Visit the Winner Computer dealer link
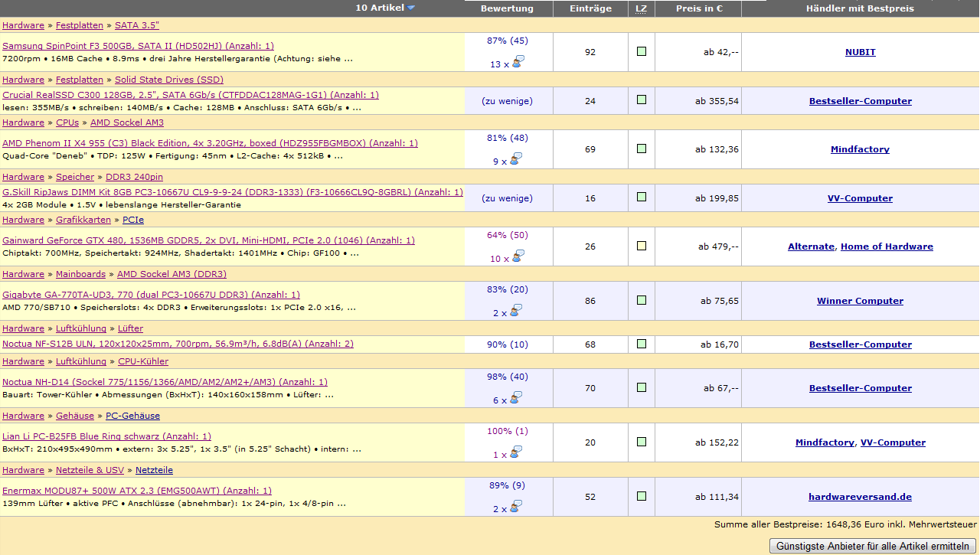 pyautogui.click(x=860, y=301)
